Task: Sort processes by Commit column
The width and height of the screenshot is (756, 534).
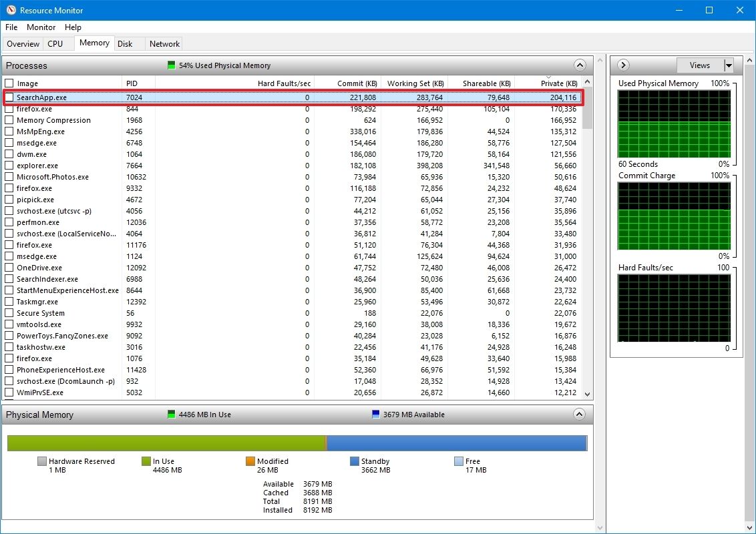Action: click(x=357, y=83)
